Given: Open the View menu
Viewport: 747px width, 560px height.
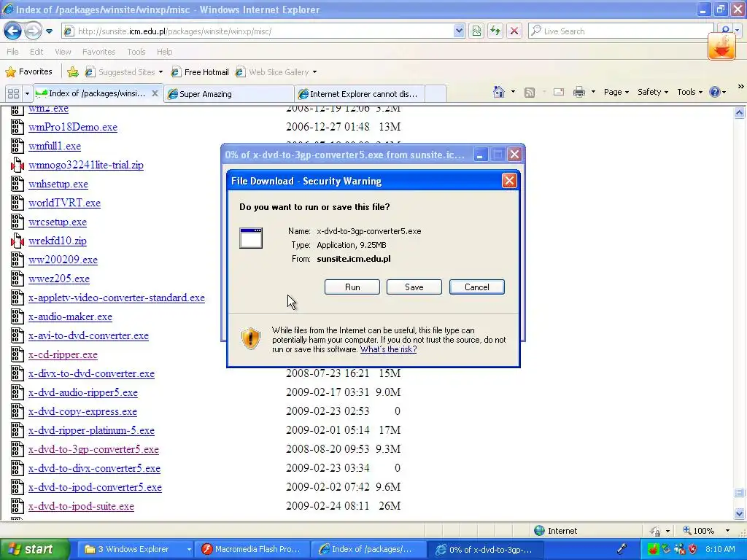Looking at the screenshot, I should 63,52.
